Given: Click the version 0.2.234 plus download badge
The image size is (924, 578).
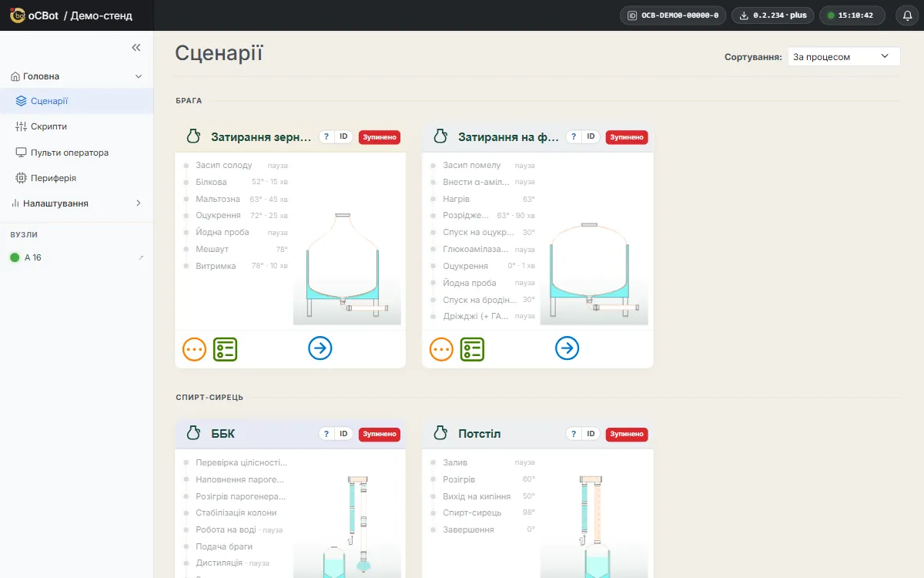Looking at the screenshot, I should click(x=772, y=15).
